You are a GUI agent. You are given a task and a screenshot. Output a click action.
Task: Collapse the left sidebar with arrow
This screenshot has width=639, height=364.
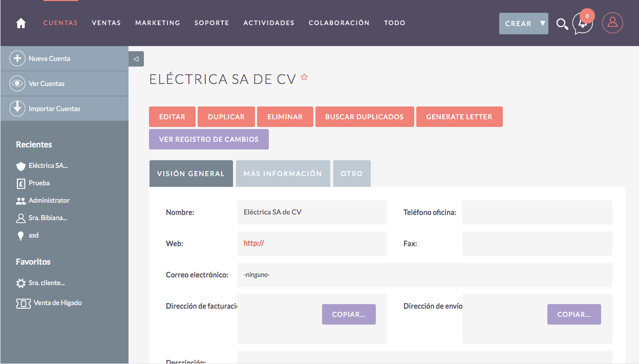pos(136,59)
